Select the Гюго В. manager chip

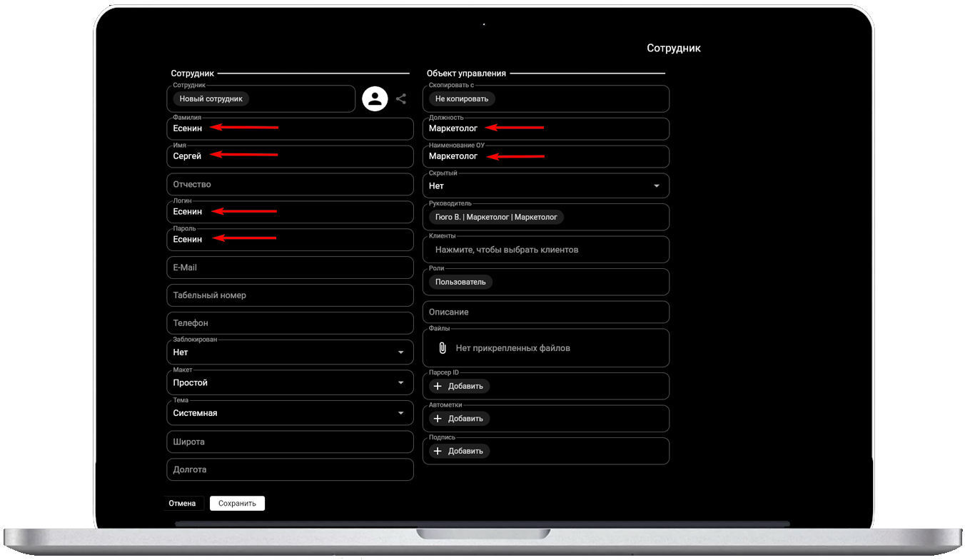496,217
